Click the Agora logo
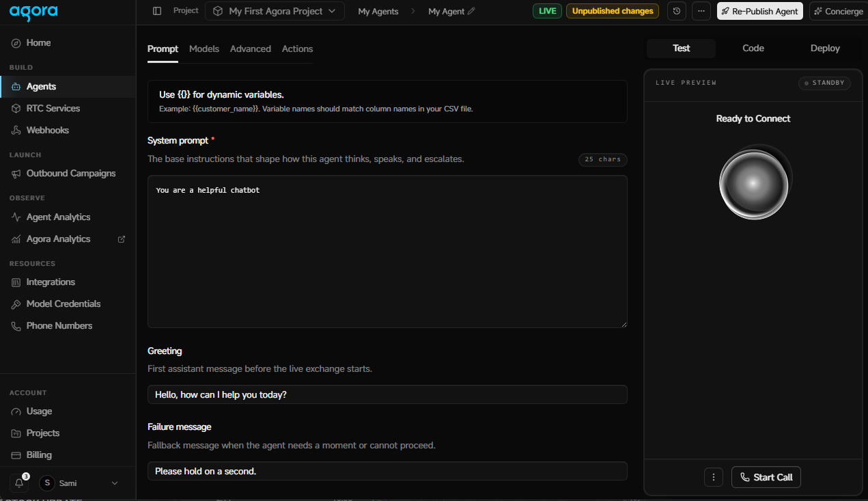868x501 pixels. tap(33, 12)
